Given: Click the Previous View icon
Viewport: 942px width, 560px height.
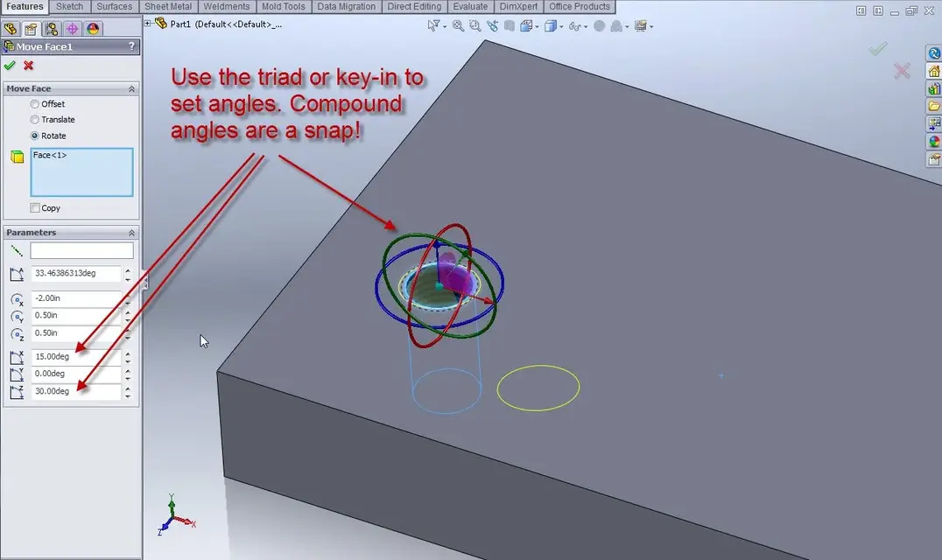Looking at the screenshot, I should pos(492,25).
